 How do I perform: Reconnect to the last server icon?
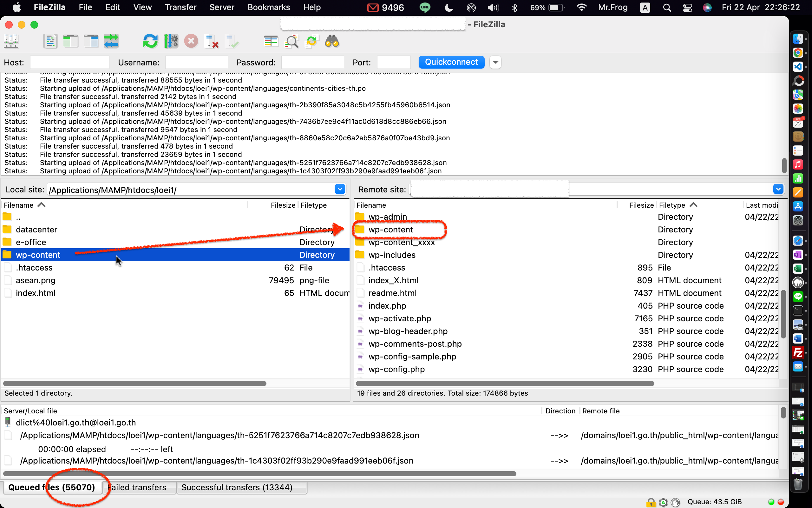click(x=232, y=42)
